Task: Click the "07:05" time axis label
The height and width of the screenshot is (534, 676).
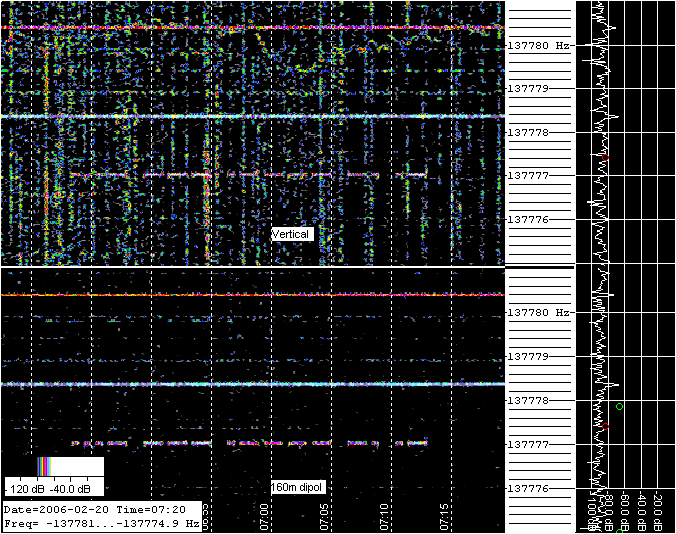Action: 324,517
